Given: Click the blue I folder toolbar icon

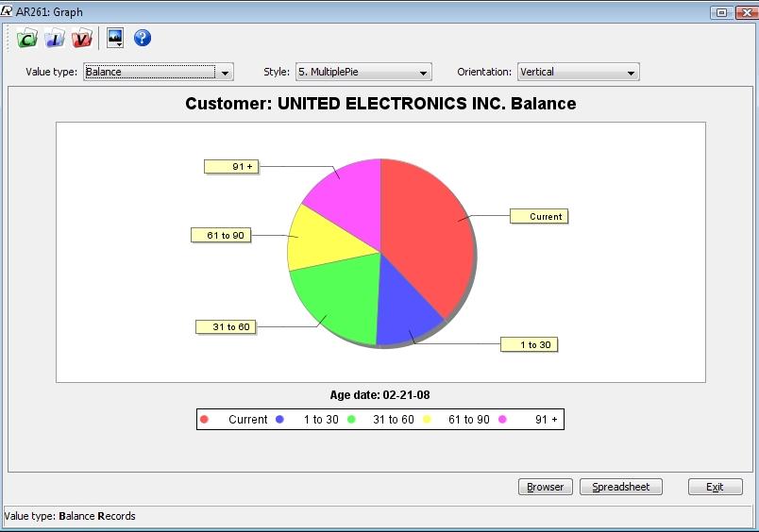Looking at the screenshot, I should click(x=55, y=39).
